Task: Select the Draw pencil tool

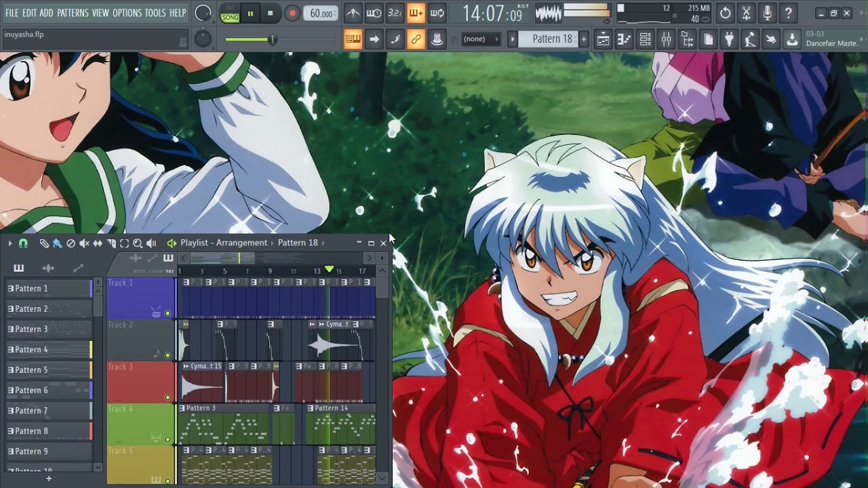Action: click(x=44, y=243)
